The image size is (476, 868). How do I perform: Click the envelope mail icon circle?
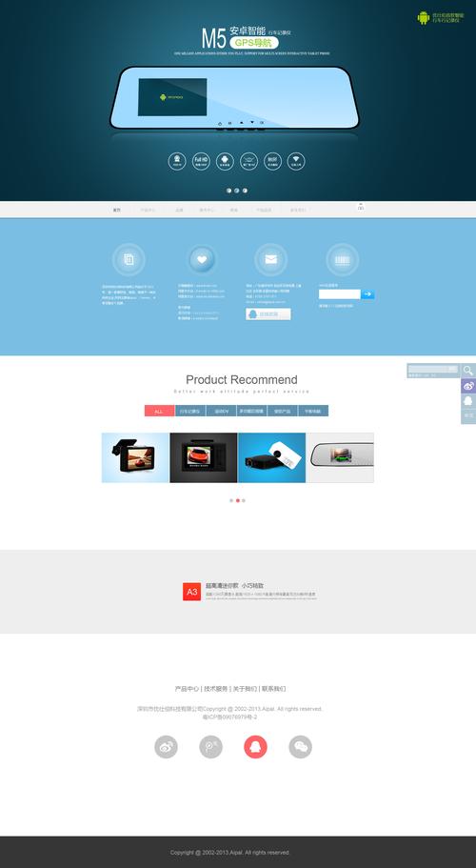271,259
